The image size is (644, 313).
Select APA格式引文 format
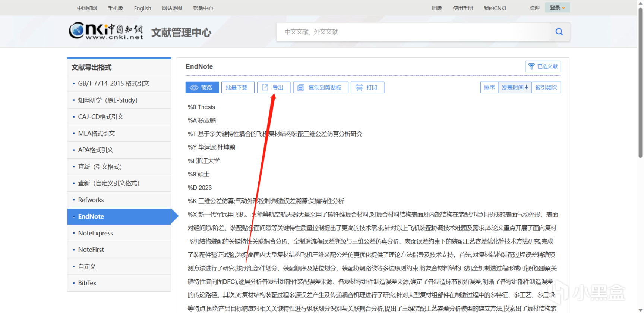pyautogui.click(x=119, y=150)
